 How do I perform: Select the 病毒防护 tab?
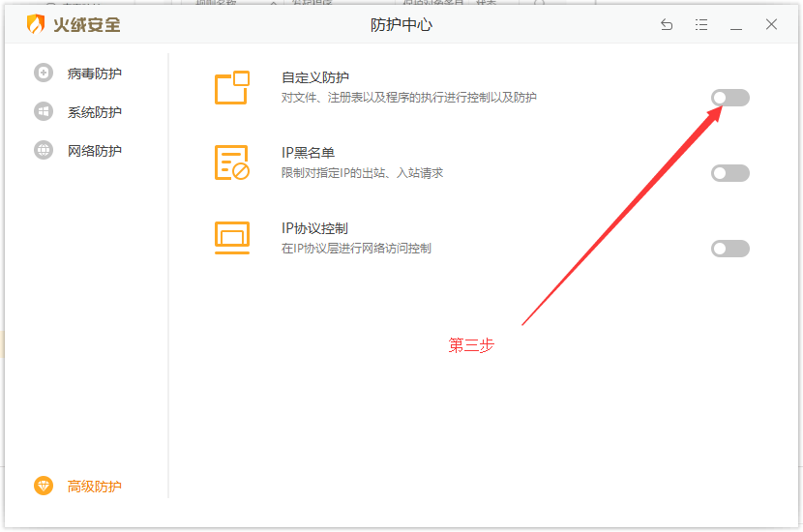pos(95,74)
